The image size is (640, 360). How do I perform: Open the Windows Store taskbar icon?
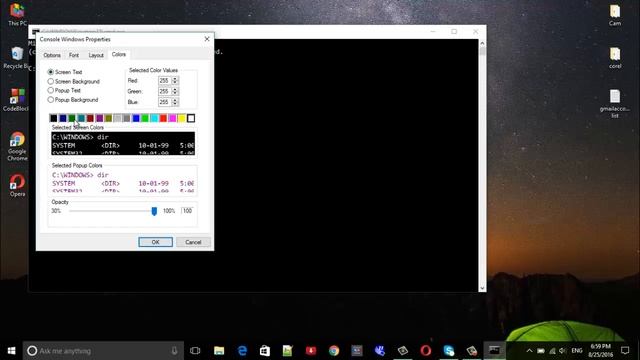pyautogui.click(x=265, y=351)
